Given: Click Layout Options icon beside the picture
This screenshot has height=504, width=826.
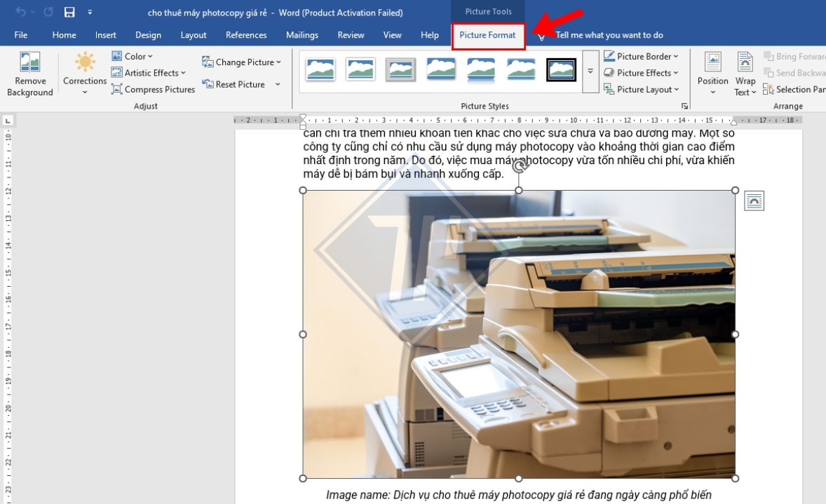Looking at the screenshot, I should 754,201.
